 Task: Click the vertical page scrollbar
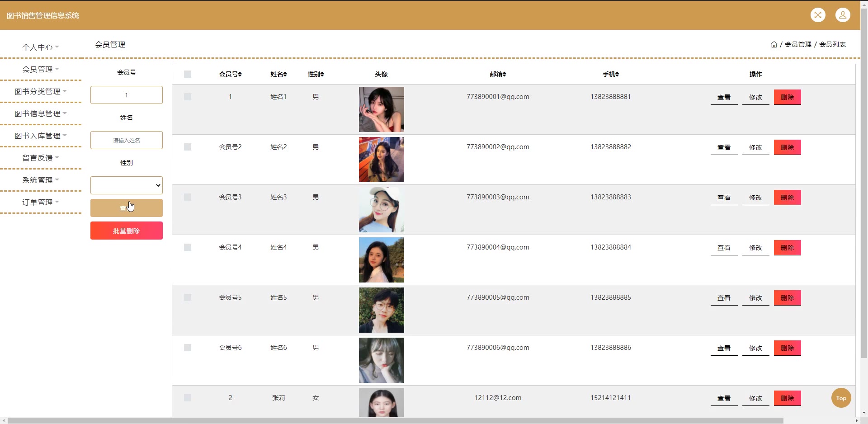click(x=864, y=183)
